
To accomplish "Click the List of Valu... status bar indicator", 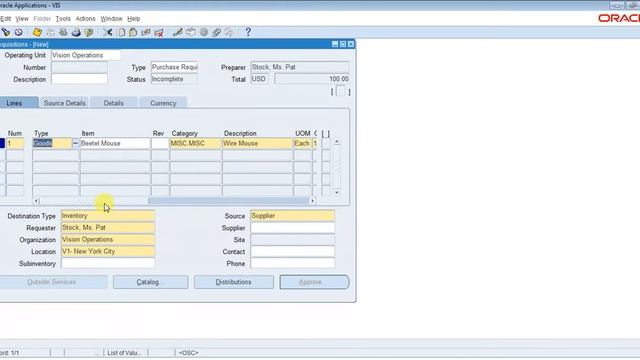I will [124, 353].
